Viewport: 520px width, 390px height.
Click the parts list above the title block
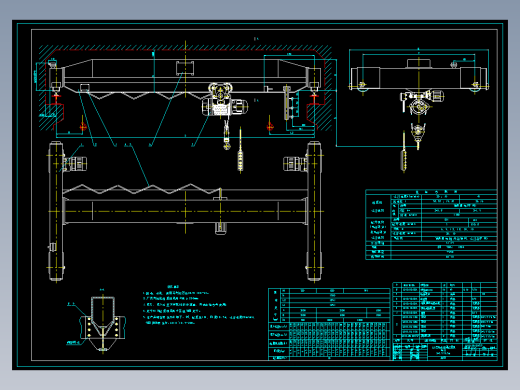(x=445, y=312)
